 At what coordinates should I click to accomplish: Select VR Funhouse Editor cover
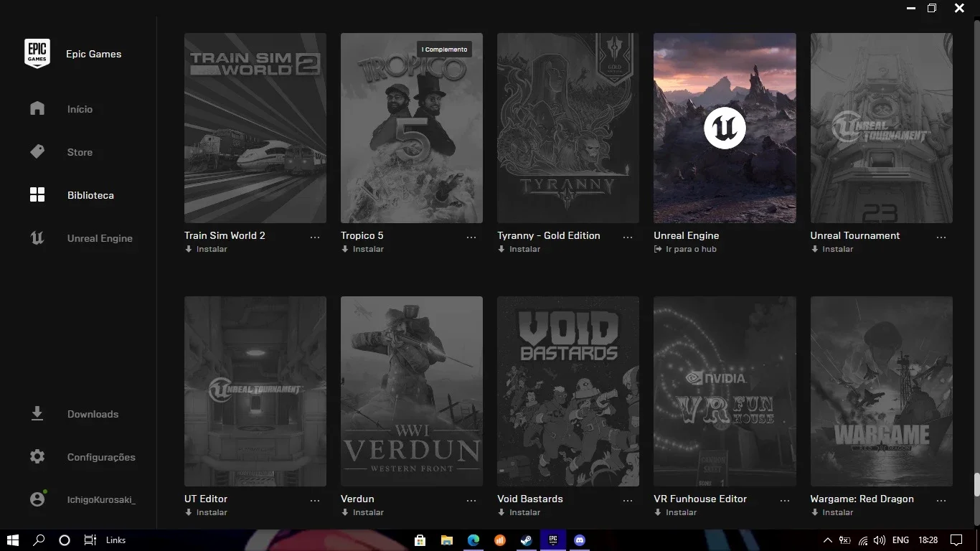(x=725, y=392)
